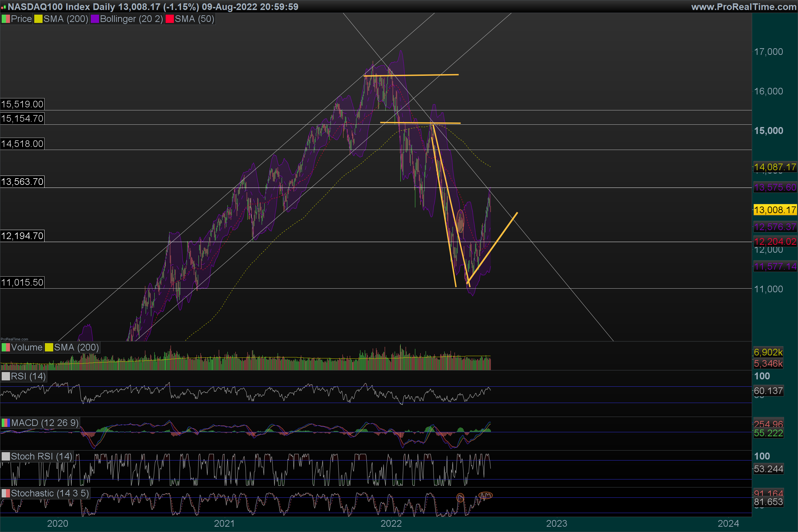The width and height of the screenshot is (798, 532).
Task: Click the Volume legend color icon
Action: pyautogui.click(x=6, y=347)
